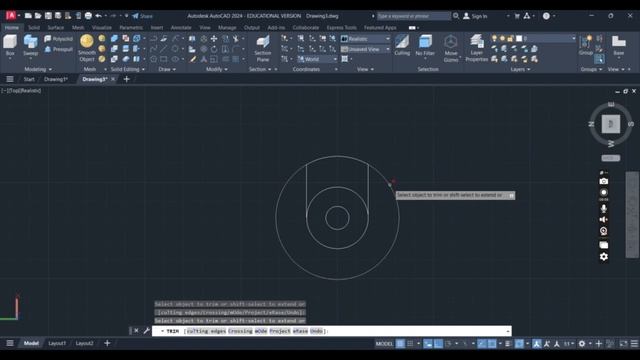
Task: Select the Line tool in Draw panel
Action: (163, 49)
